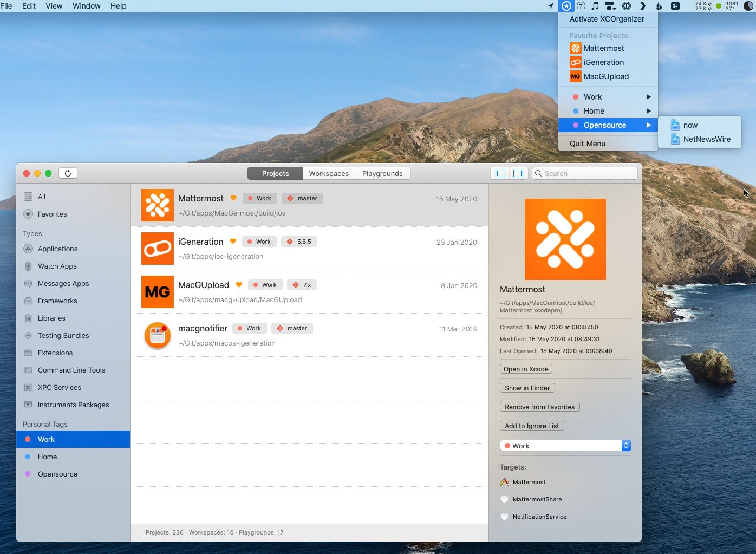Open the now project in Opensource submenu
The height and width of the screenshot is (554, 756).
(700, 125)
